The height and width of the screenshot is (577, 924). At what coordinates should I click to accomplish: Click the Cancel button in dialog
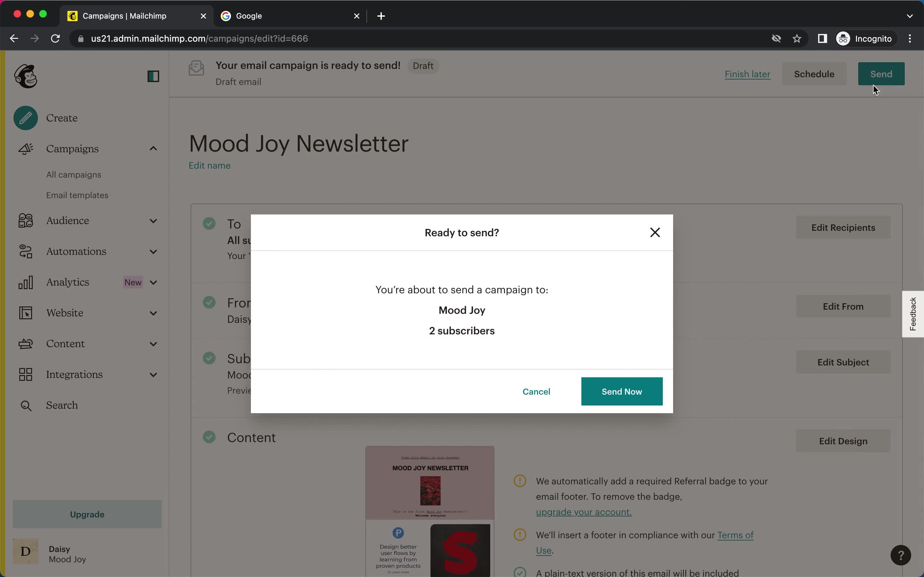(537, 391)
